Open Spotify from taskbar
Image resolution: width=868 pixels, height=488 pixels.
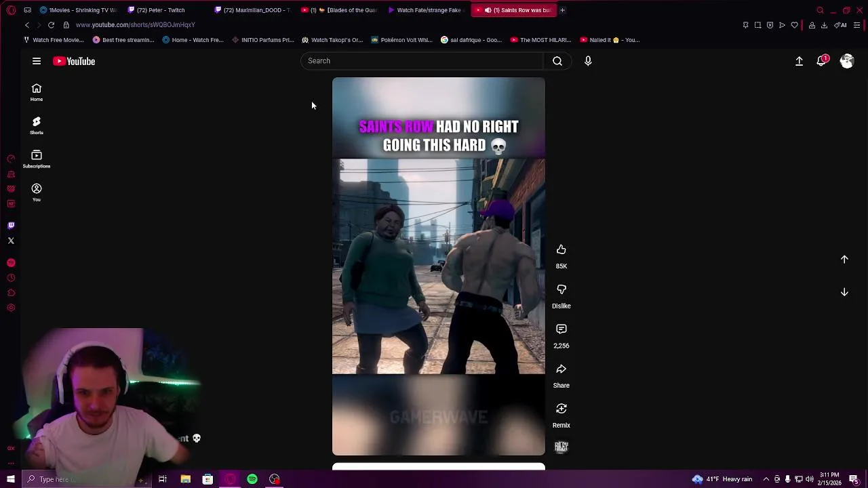(252, 479)
